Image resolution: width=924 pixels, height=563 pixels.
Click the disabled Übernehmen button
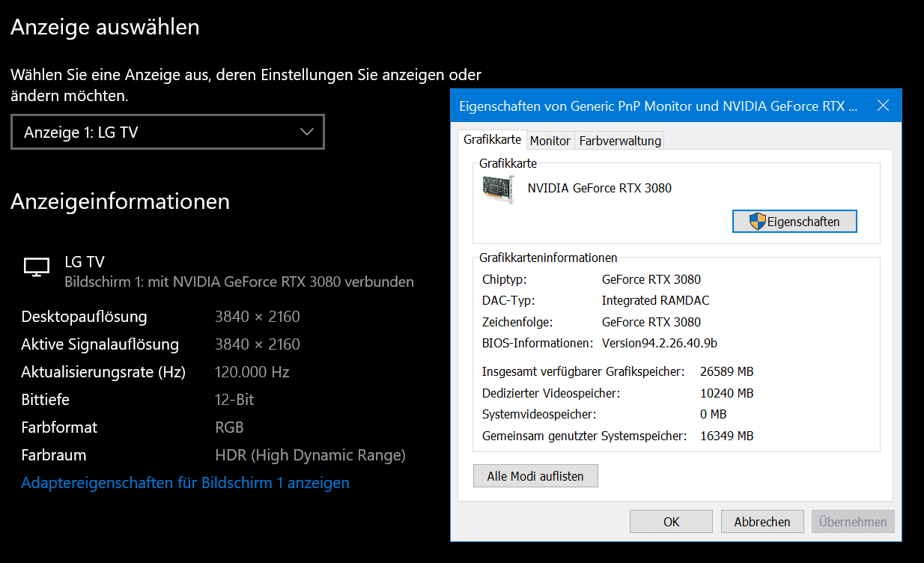click(853, 522)
